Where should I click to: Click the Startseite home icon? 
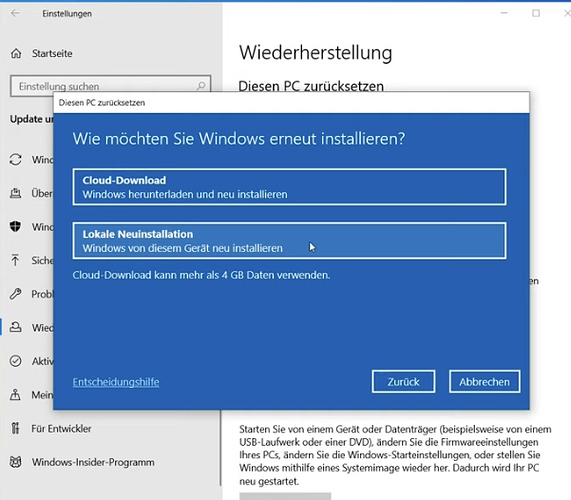16,54
